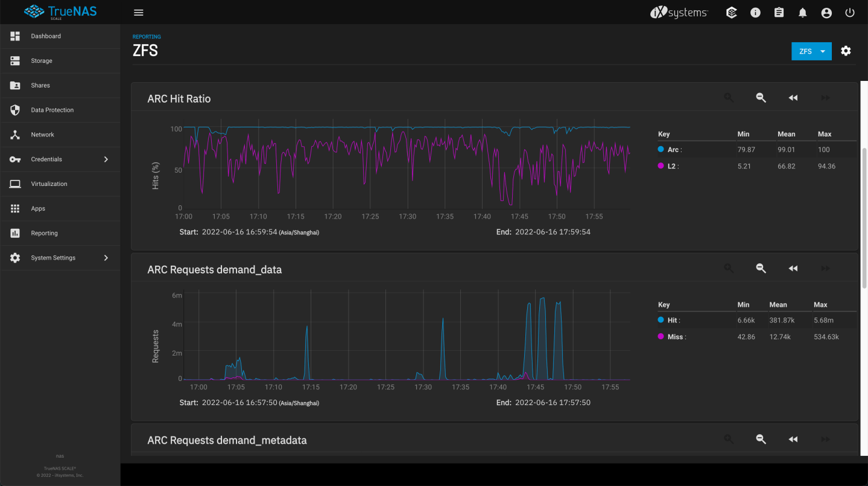Open the TrueCommand status icon
868x486 pixels.
(x=731, y=13)
